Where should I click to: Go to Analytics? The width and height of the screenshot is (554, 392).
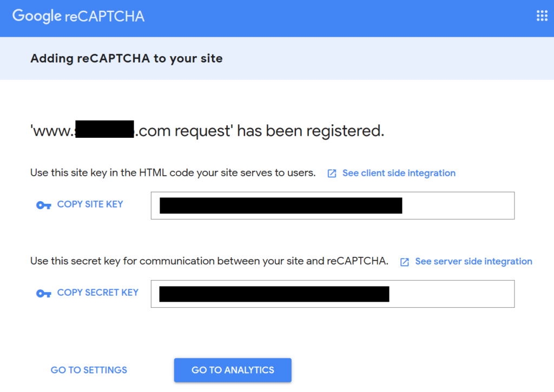pos(232,370)
